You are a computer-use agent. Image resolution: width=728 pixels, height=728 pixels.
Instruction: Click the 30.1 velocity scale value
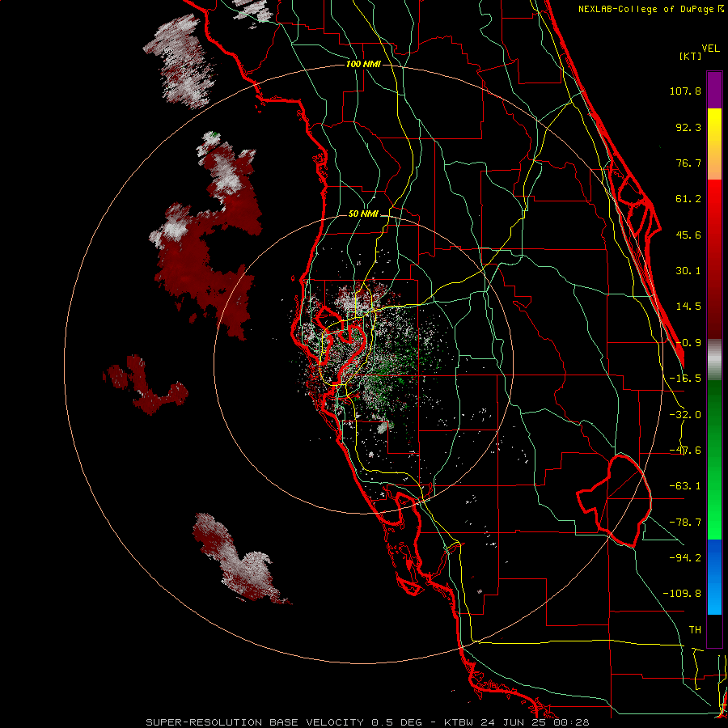688,271
